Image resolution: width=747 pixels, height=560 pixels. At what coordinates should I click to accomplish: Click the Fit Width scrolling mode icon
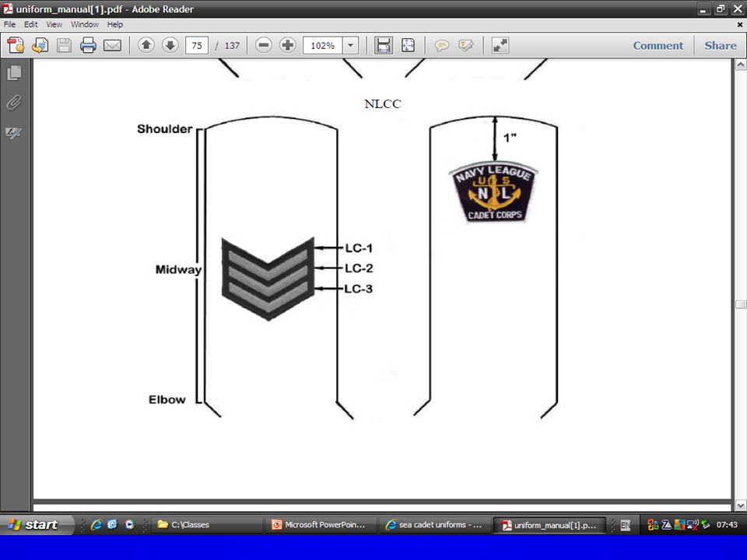pyautogui.click(x=384, y=45)
